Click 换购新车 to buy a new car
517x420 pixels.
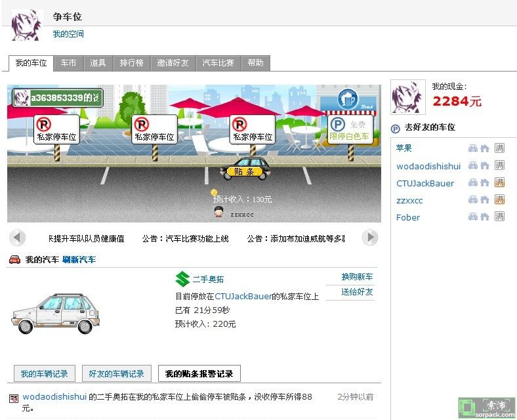[x=356, y=277]
